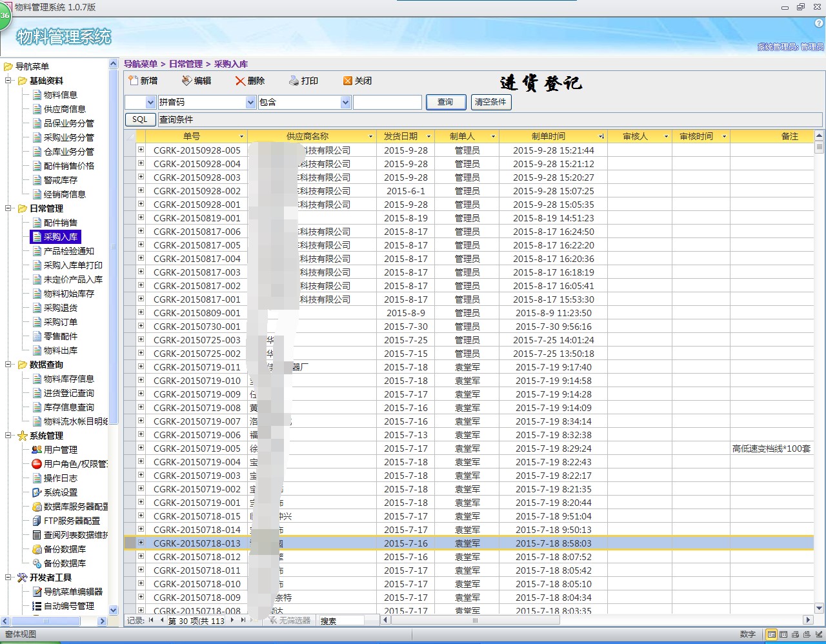Image resolution: width=826 pixels, height=644 pixels.
Task: Switch to Datasheet view in status bar
Action: click(x=783, y=635)
